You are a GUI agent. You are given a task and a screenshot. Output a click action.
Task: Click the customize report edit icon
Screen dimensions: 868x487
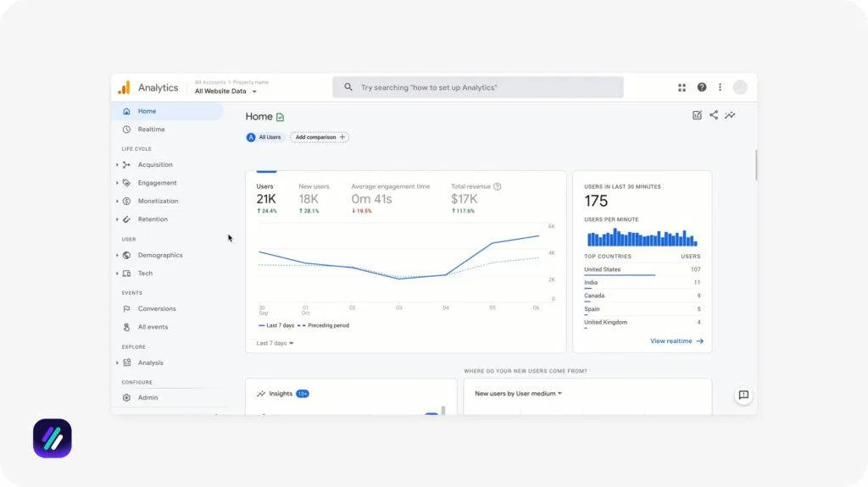coord(697,115)
